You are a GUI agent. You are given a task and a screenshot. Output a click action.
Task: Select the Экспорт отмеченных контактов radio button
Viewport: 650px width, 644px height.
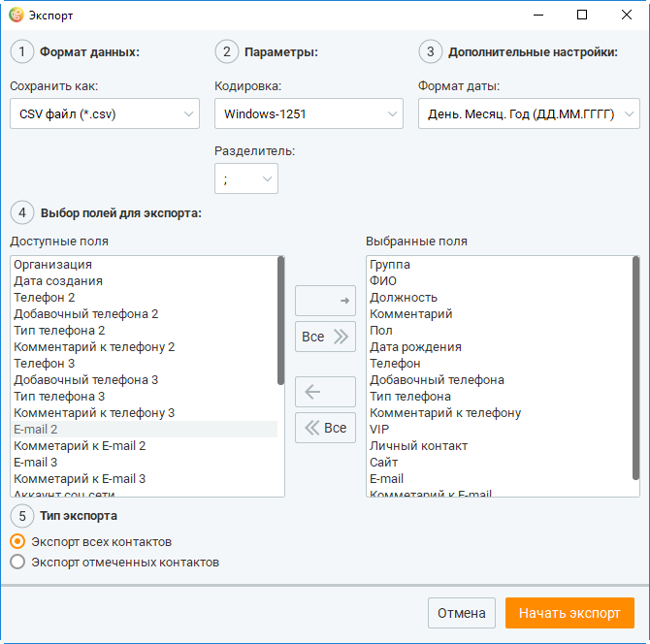pos(17,562)
